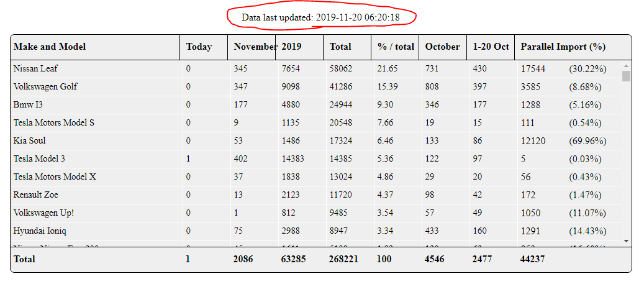Click the Total footer row label

point(24,259)
